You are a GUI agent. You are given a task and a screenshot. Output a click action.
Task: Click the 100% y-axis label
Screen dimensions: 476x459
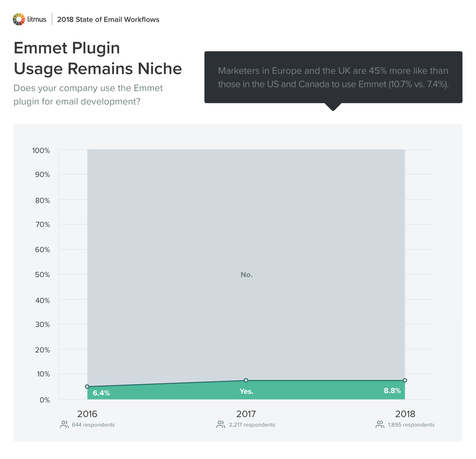click(x=41, y=150)
